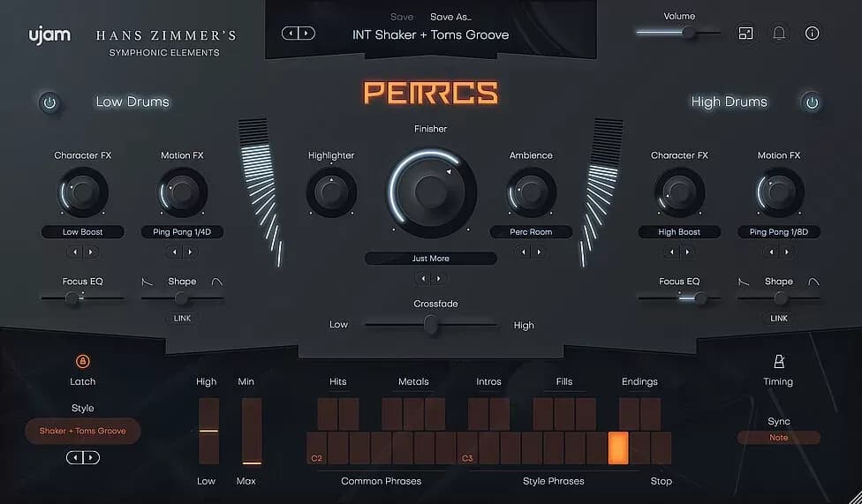
Task: Click Low Drums Character FX knob
Action: [82, 192]
